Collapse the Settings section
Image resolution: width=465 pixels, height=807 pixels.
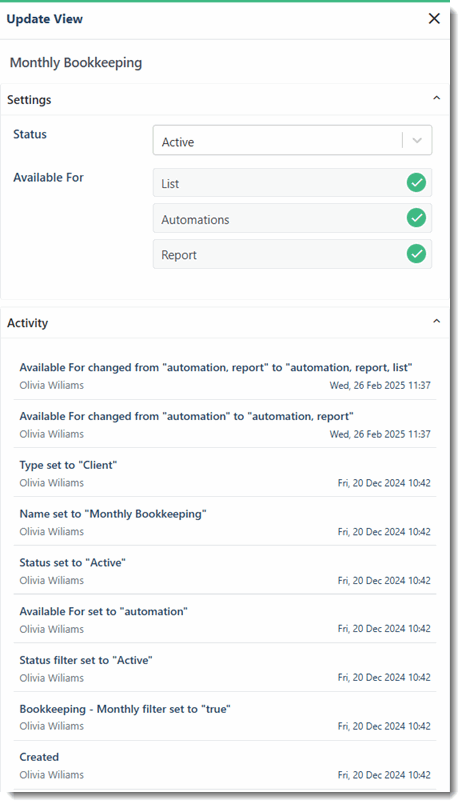tap(437, 98)
